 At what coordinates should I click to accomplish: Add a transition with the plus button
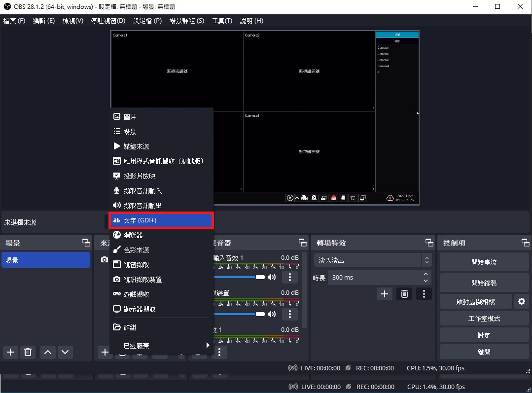(x=385, y=294)
